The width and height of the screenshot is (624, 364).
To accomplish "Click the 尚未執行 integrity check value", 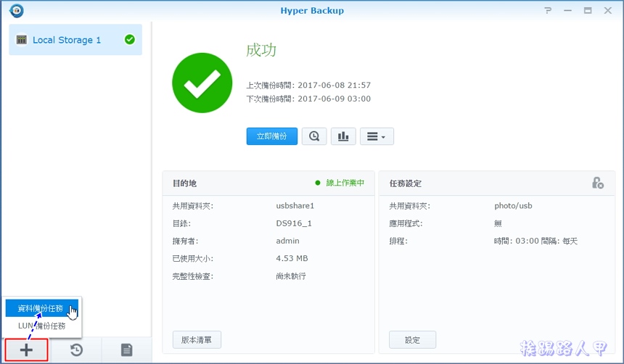I will pyautogui.click(x=291, y=276).
